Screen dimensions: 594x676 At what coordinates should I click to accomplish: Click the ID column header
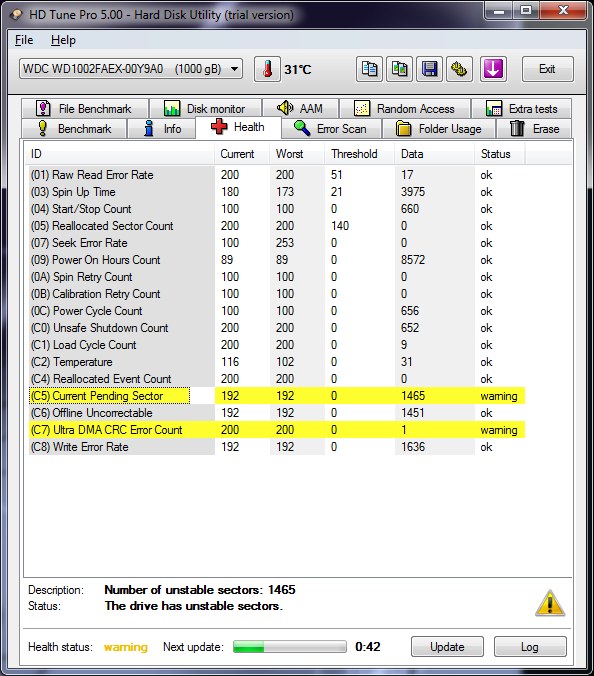point(120,154)
